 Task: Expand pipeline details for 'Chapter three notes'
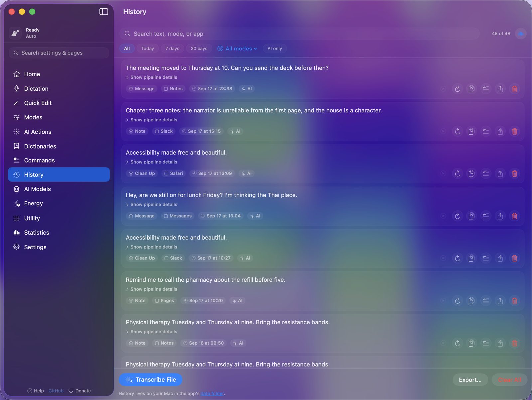point(151,120)
